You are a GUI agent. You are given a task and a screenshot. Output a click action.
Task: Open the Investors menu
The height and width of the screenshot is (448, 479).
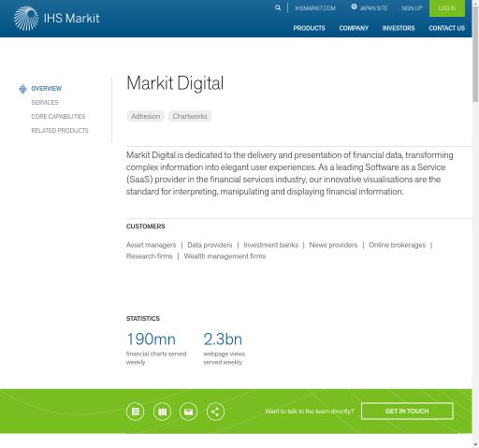(x=399, y=28)
